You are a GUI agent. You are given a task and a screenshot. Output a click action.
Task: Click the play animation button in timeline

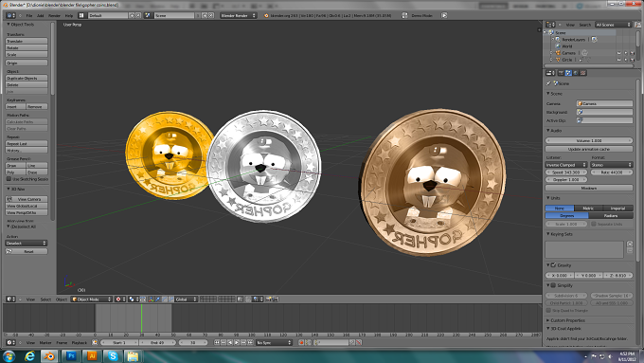click(x=237, y=342)
